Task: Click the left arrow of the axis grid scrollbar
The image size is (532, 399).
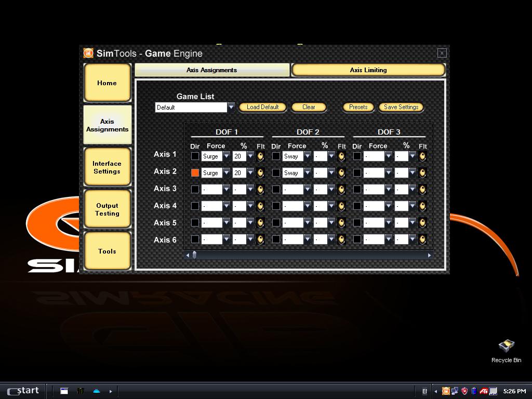Action: click(x=188, y=255)
